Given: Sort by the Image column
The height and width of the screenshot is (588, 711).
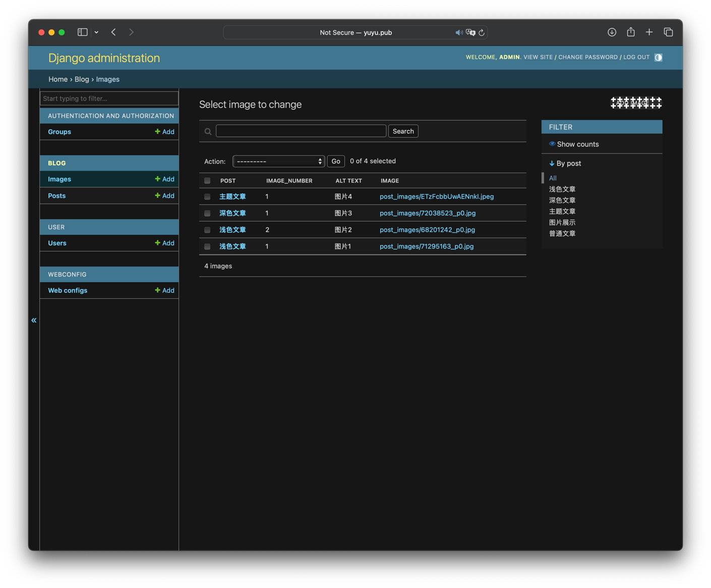Looking at the screenshot, I should click(x=390, y=180).
